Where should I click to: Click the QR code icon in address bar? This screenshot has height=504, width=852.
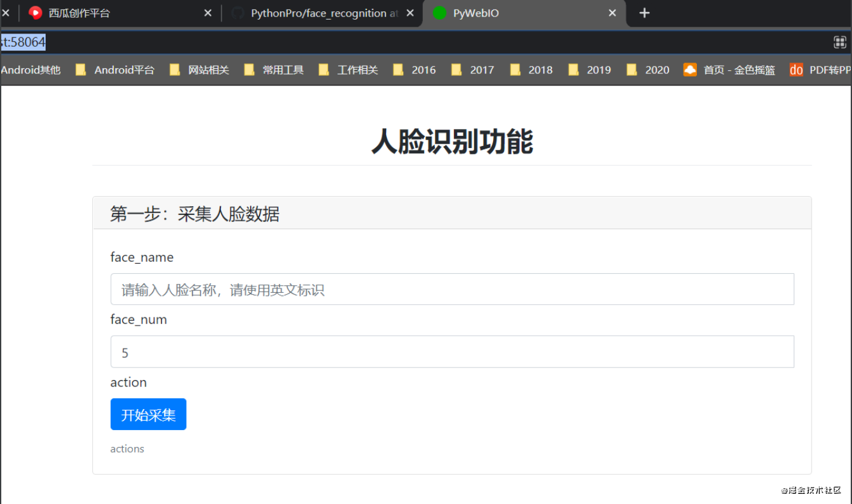[840, 42]
